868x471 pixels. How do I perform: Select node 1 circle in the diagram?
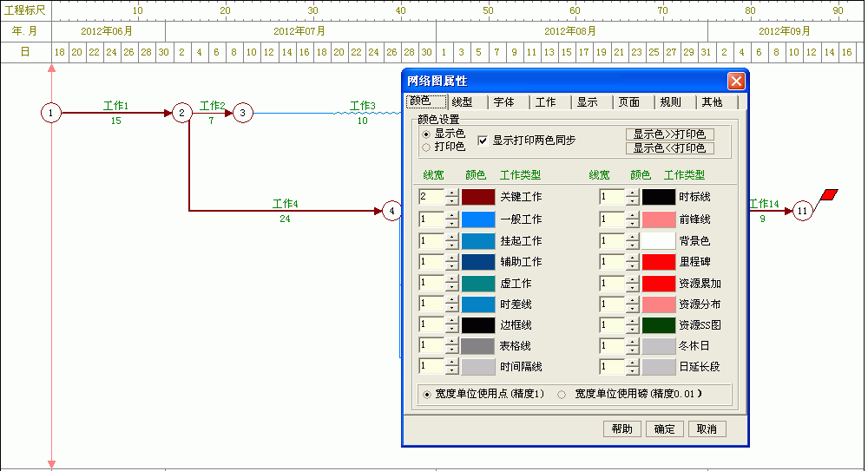pos(52,113)
